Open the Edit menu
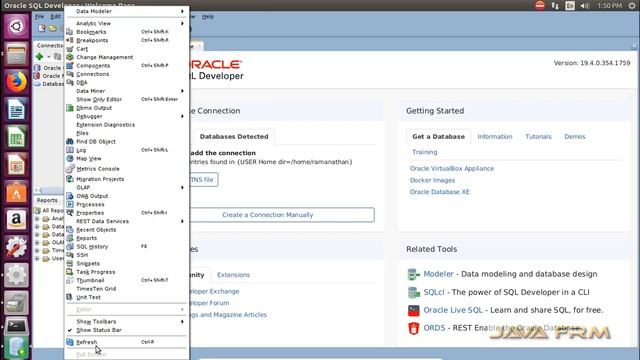The width and height of the screenshot is (640, 360). [56, 16]
